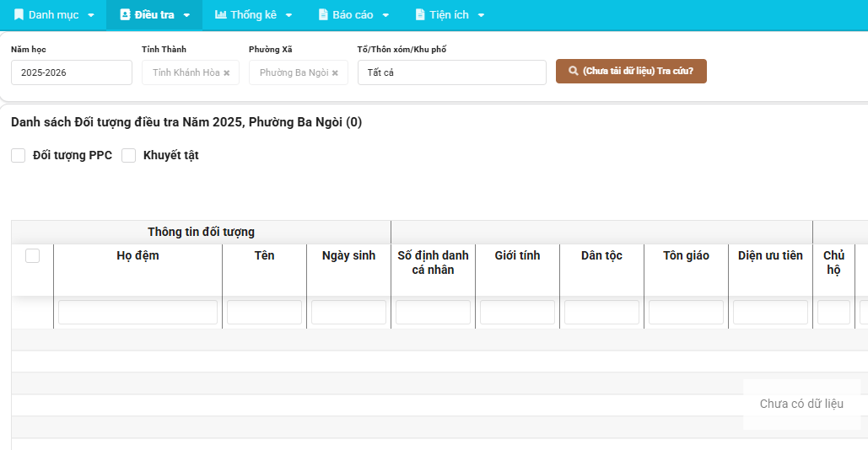Screen dimensions: 868x450
Task: Expand the Thống kê menu caret
Action: [x=289, y=15]
